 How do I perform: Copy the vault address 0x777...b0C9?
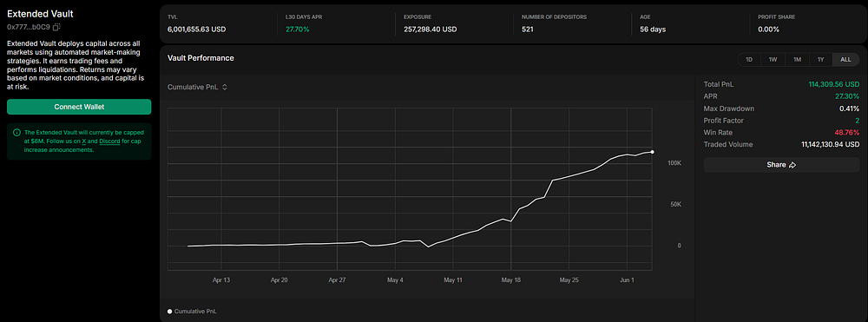tap(56, 27)
